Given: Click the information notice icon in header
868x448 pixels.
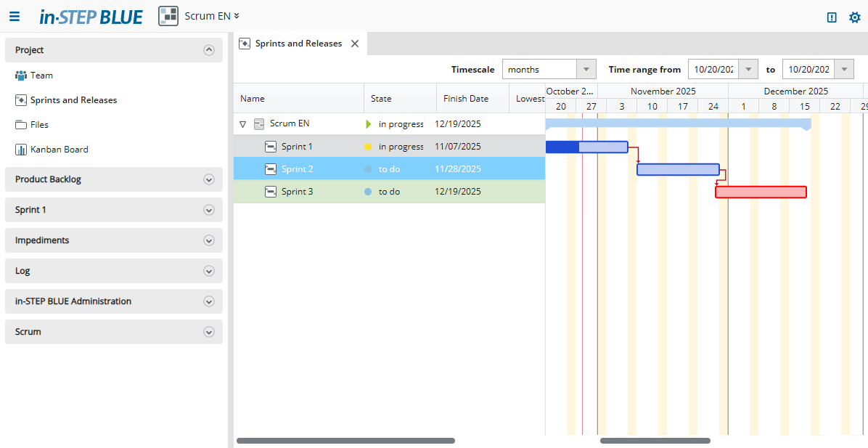Looking at the screenshot, I should pos(832,17).
